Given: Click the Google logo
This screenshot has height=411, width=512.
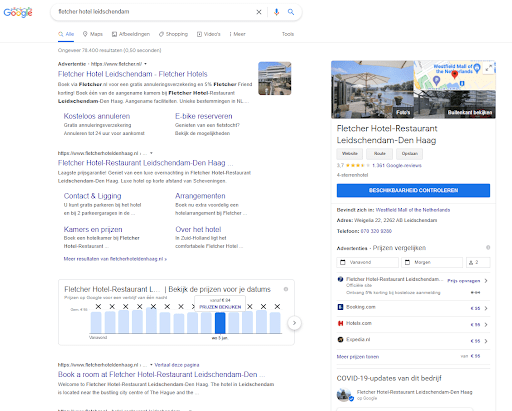Looking at the screenshot, I should (18, 12).
